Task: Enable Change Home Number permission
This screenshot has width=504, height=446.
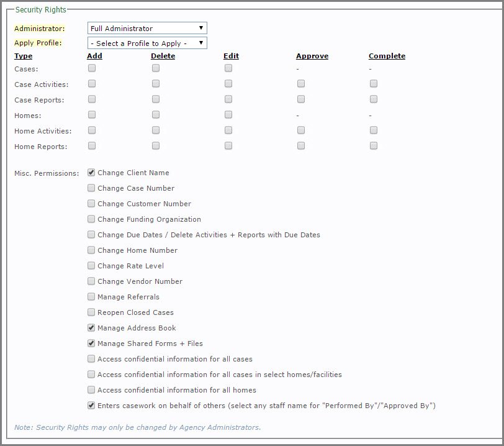Action: pos(91,250)
